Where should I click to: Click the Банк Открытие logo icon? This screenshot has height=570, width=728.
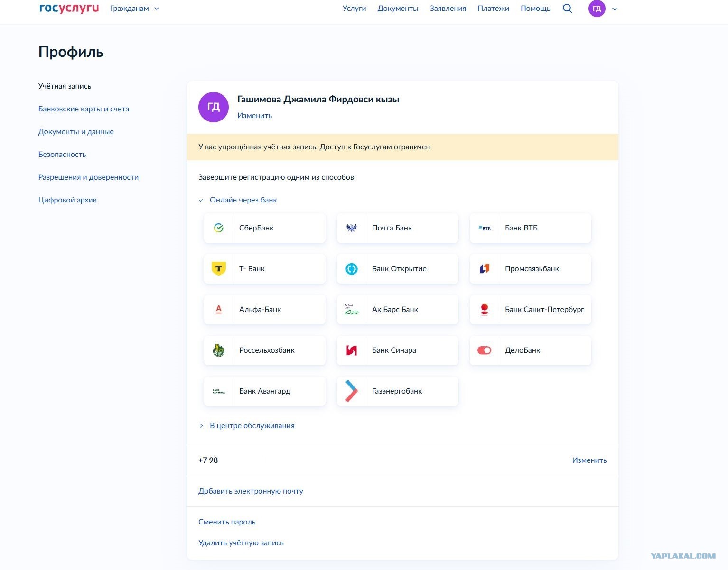[352, 269]
